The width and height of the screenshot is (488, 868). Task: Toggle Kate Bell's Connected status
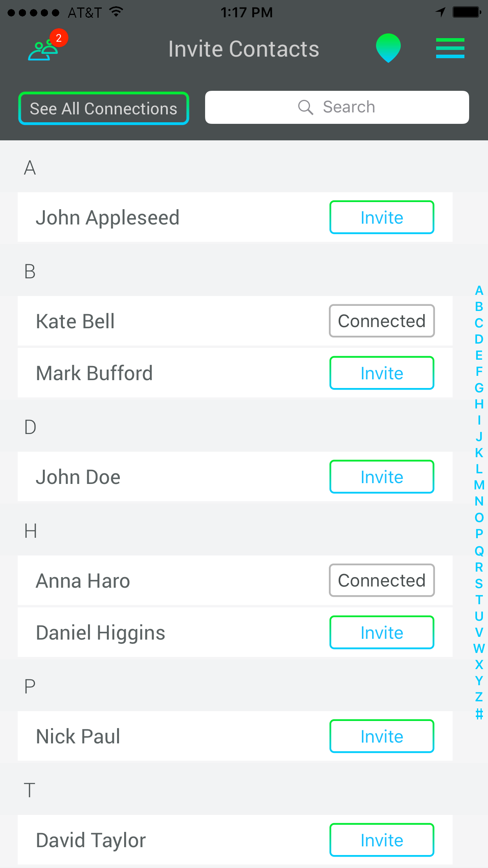click(x=382, y=321)
